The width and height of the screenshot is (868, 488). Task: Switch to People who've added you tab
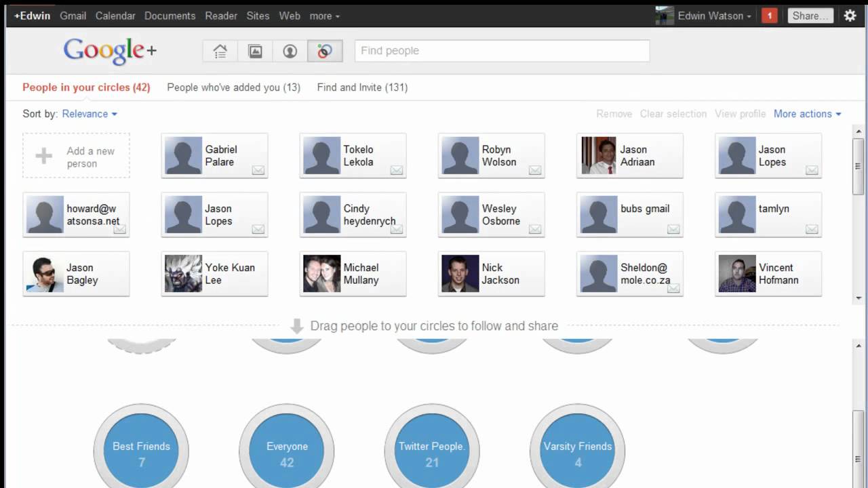(x=233, y=87)
